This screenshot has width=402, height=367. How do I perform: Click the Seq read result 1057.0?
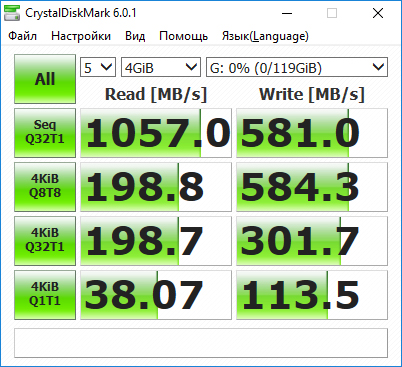(156, 133)
